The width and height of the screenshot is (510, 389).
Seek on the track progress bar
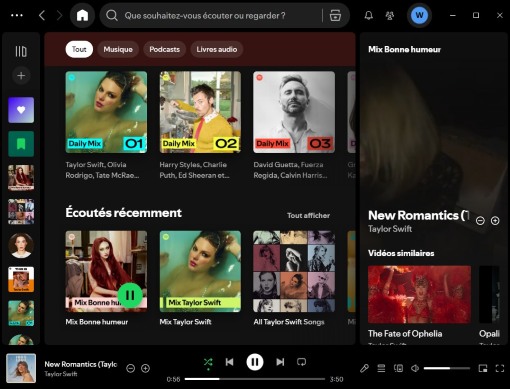pos(255,379)
